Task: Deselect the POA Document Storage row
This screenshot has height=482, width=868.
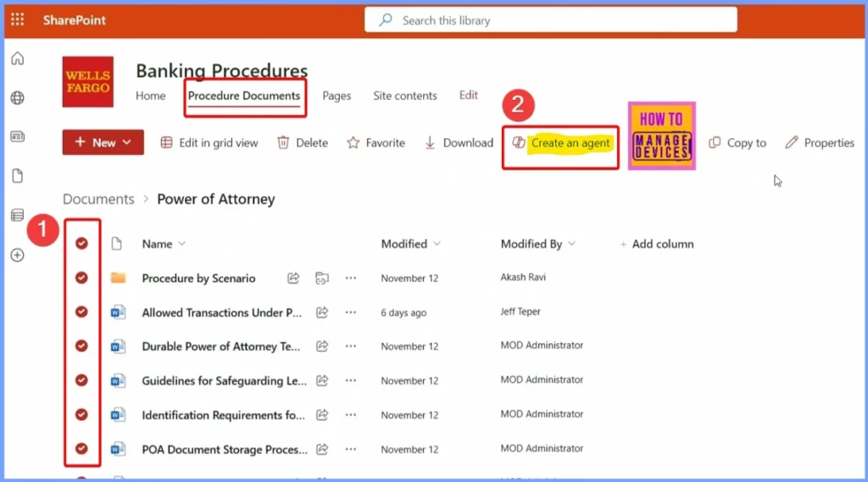Action: click(81, 449)
